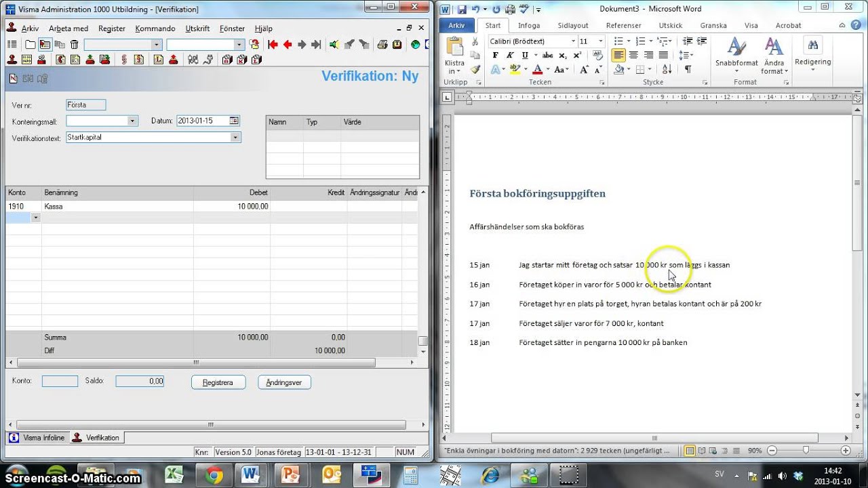Go to next record gray arrow
Screen dimensions: 868x488
click(302, 45)
